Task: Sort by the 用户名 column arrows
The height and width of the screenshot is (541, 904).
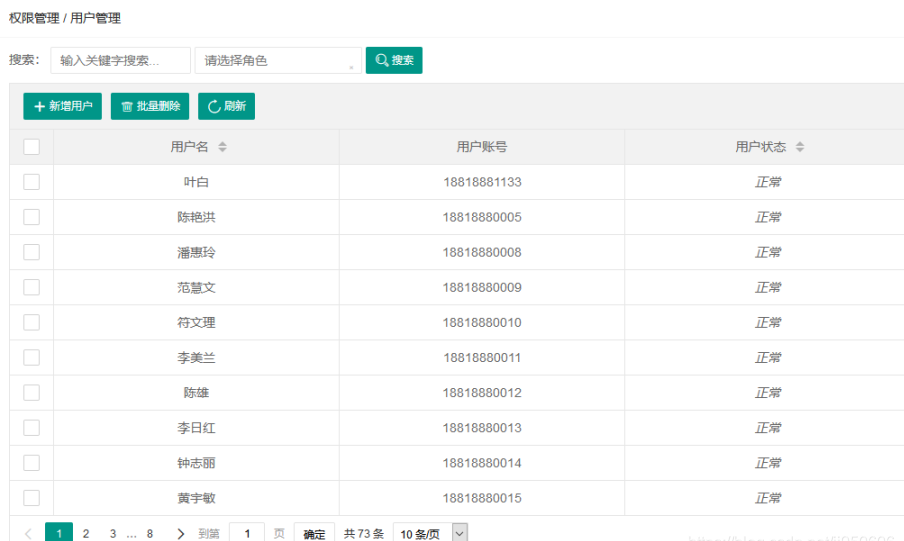Action: point(222,147)
